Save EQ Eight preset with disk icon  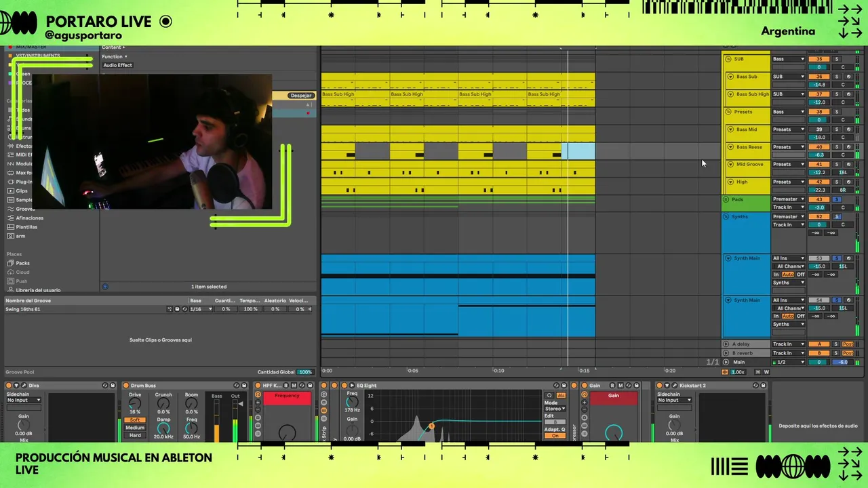point(564,385)
